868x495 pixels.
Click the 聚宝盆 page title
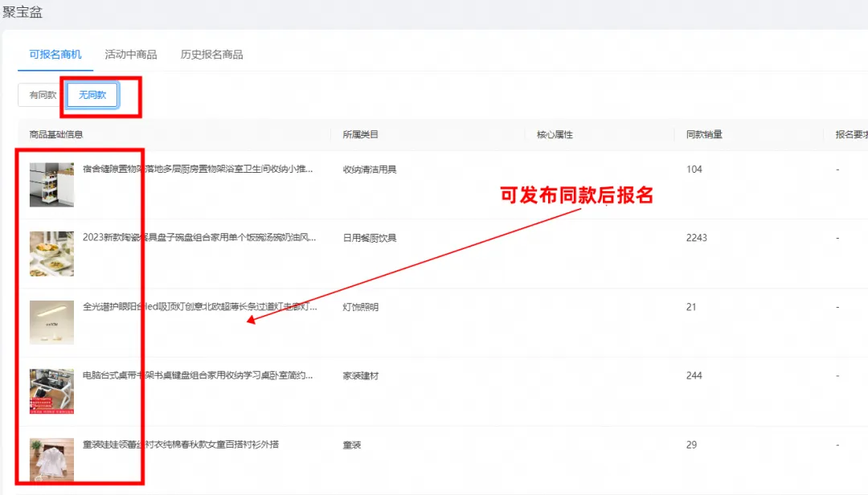tap(23, 12)
